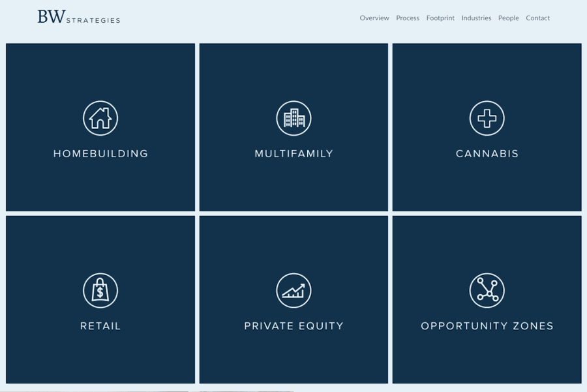Screen dimensions: 587x392
Task: Select the OPPORTUNITY ZONES tile title
Action: tap(487, 325)
